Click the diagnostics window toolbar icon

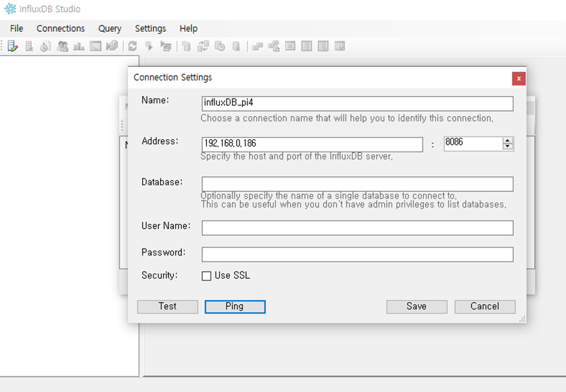pos(95,46)
